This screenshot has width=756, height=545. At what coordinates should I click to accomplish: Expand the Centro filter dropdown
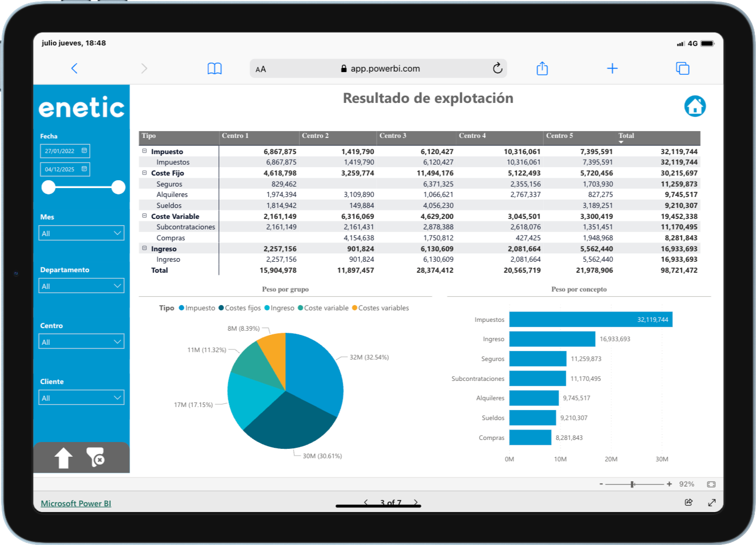(x=82, y=341)
